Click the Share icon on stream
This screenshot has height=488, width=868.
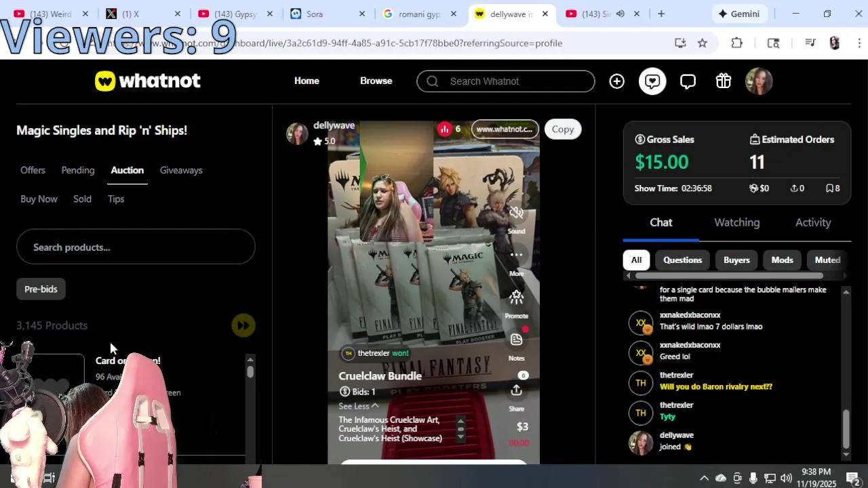516,390
